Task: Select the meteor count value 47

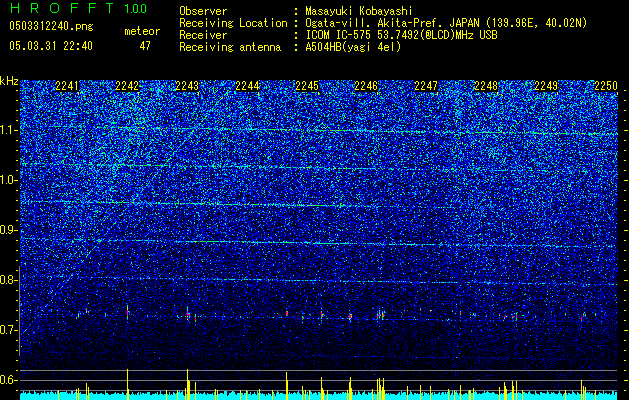Action: pos(145,46)
